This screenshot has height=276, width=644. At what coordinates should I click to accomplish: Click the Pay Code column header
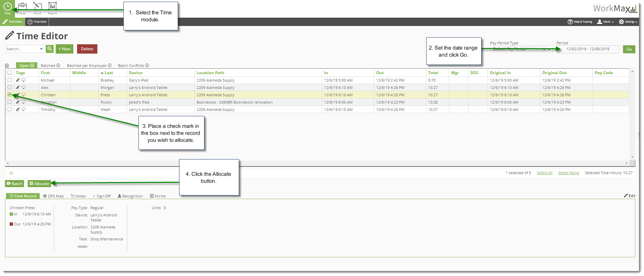click(604, 73)
